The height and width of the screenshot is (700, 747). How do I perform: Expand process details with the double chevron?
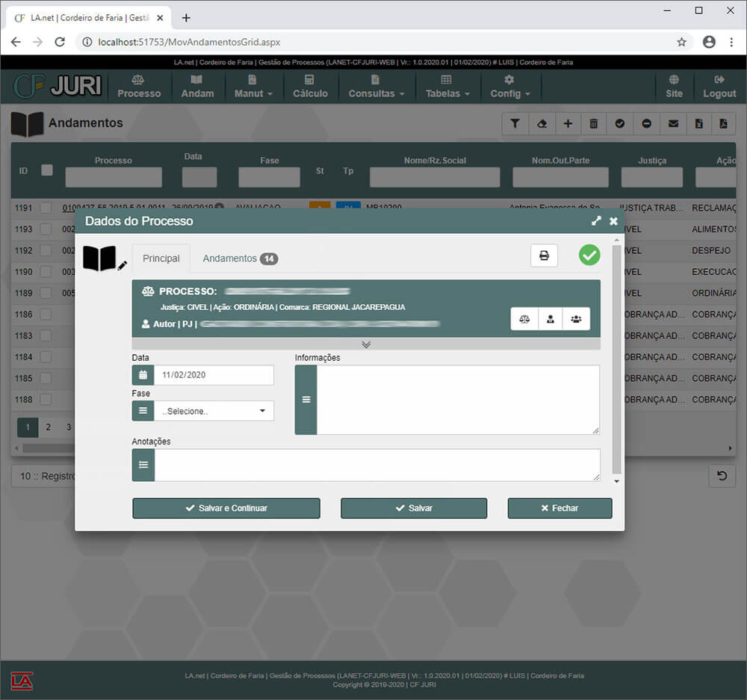coord(366,344)
